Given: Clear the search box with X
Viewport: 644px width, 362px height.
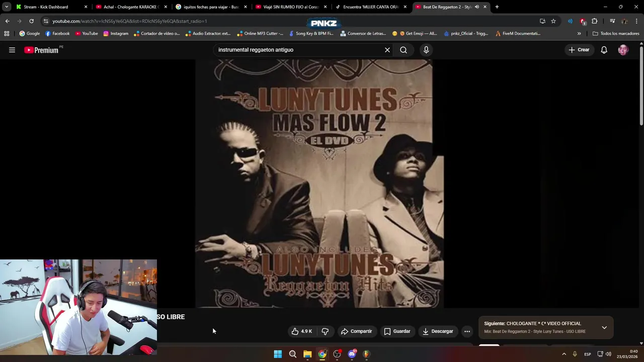Looking at the screenshot, I should pyautogui.click(x=387, y=50).
